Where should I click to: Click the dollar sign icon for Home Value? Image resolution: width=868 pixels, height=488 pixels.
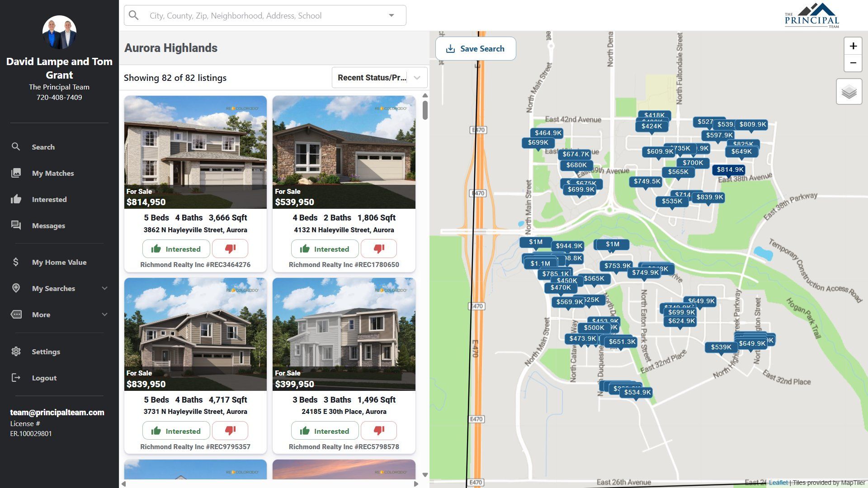click(x=16, y=262)
